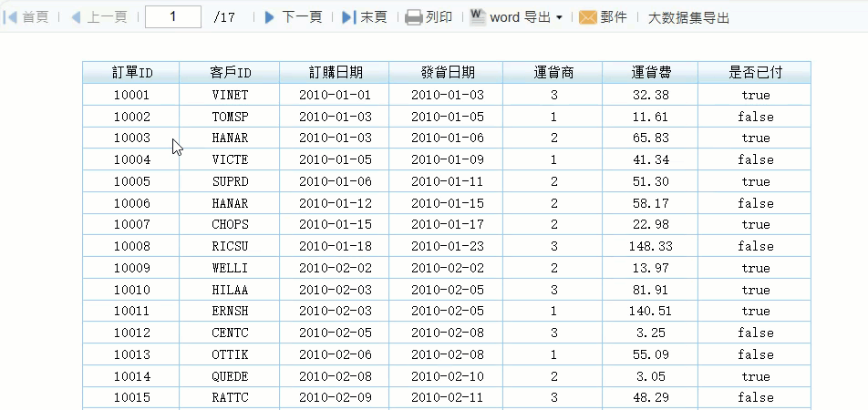Select order ID cell 10003

coord(131,138)
